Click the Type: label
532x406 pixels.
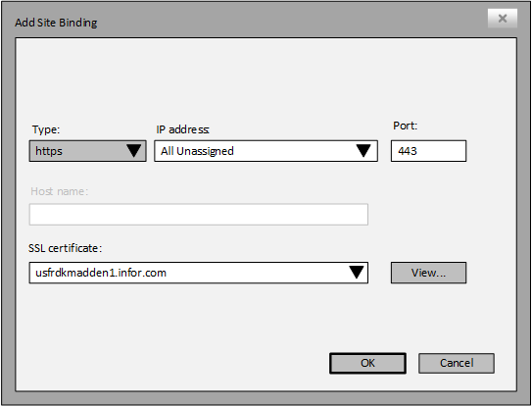click(46, 129)
